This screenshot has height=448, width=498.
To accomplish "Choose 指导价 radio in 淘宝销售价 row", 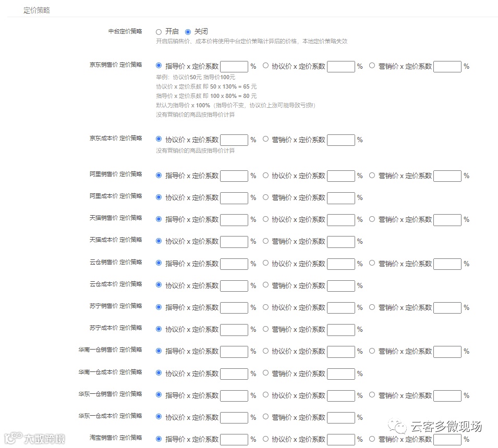I will click(x=159, y=439).
